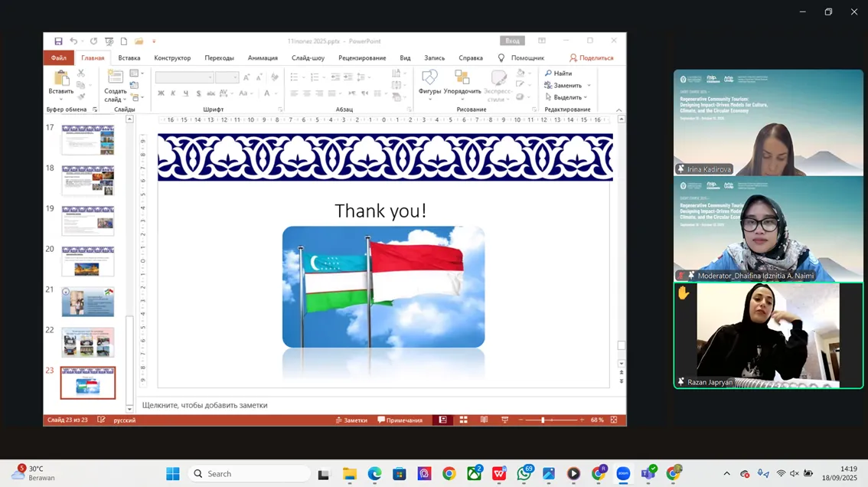Viewport: 868px width, 487px height.
Task: Click the Вставить paste icon
Action: (61, 78)
